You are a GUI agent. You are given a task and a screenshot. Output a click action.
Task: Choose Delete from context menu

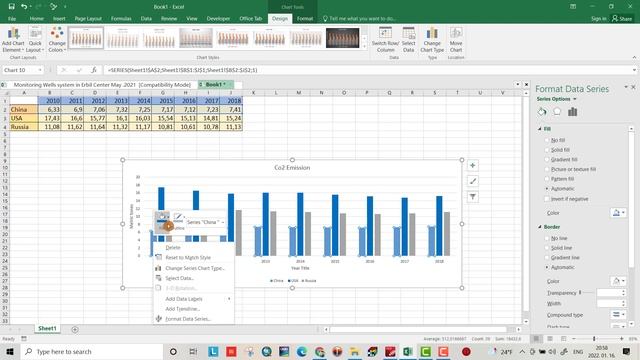coord(173,248)
